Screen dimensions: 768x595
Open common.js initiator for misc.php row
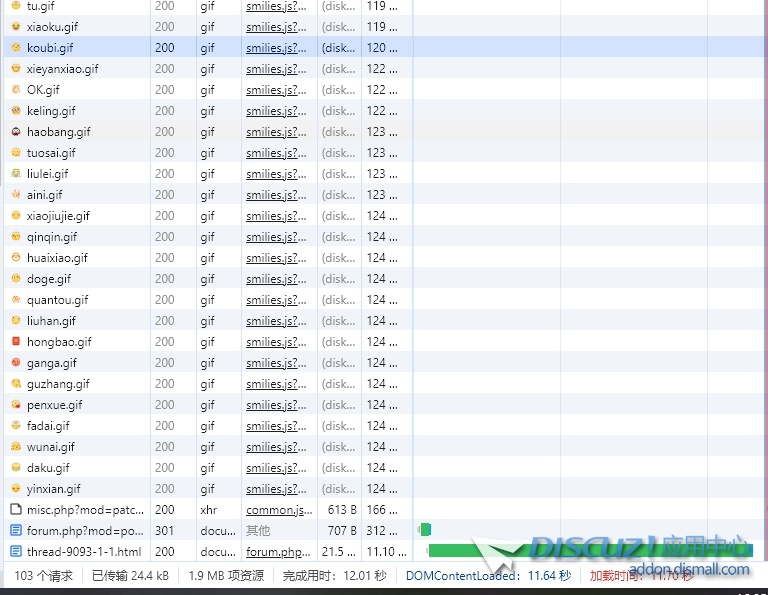[279, 510]
